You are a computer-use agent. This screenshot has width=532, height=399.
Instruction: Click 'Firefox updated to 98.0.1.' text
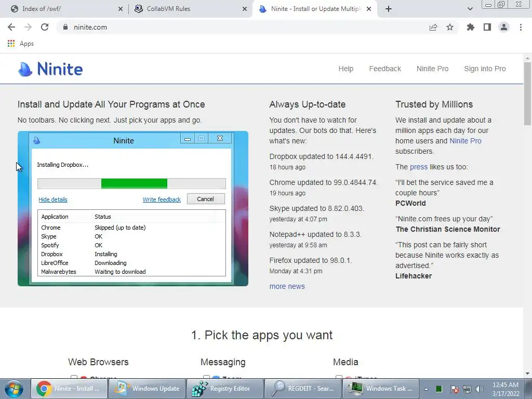311,261
